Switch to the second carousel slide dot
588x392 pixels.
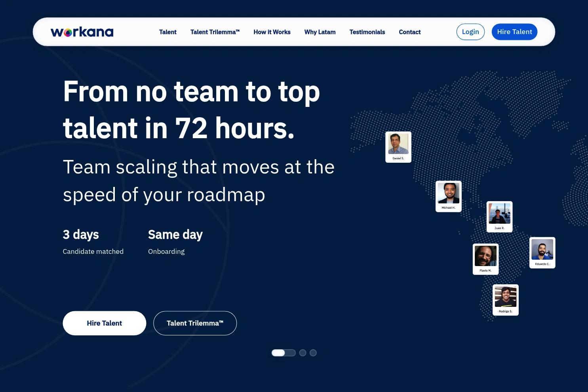[x=303, y=353]
